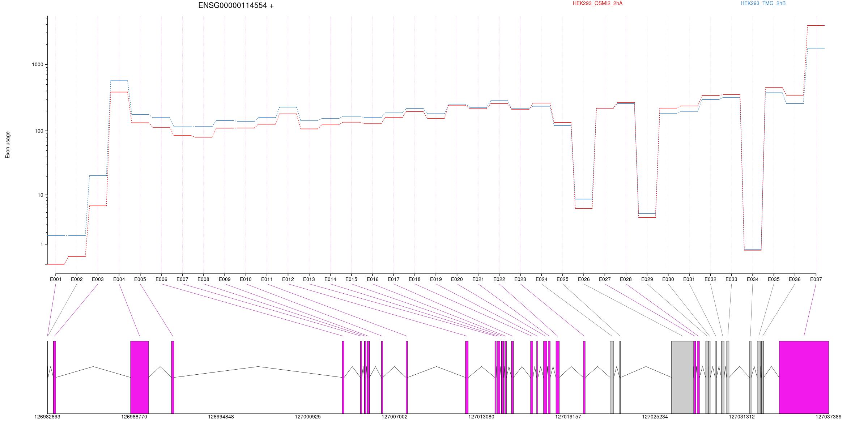Click exon label E004
868x434 pixels.
(x=119, y=279)
